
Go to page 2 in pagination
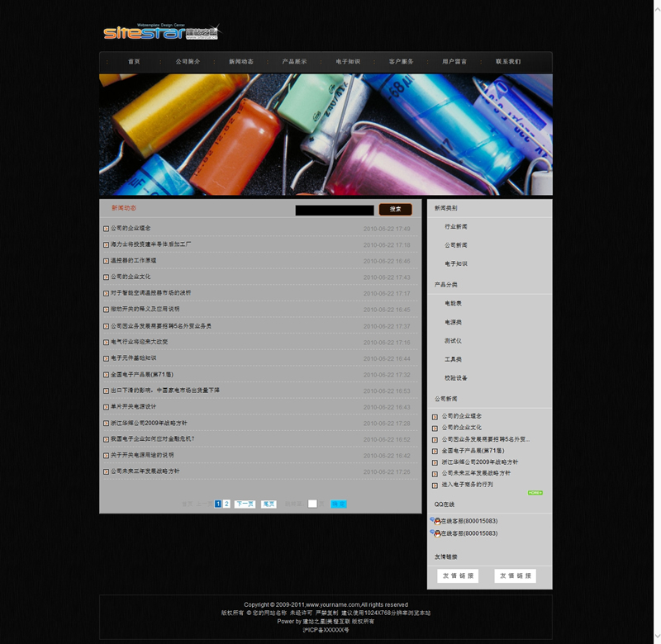click(x=227, y=504)
